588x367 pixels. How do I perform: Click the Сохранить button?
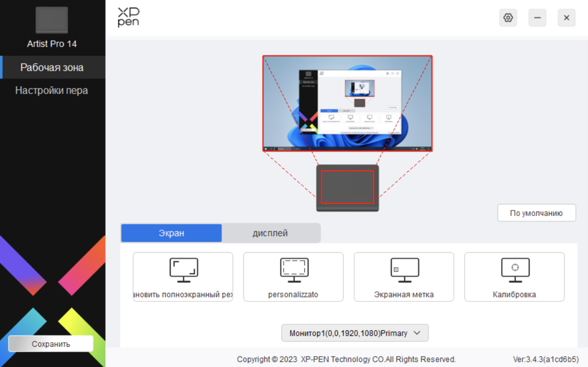tap(51, 344)
